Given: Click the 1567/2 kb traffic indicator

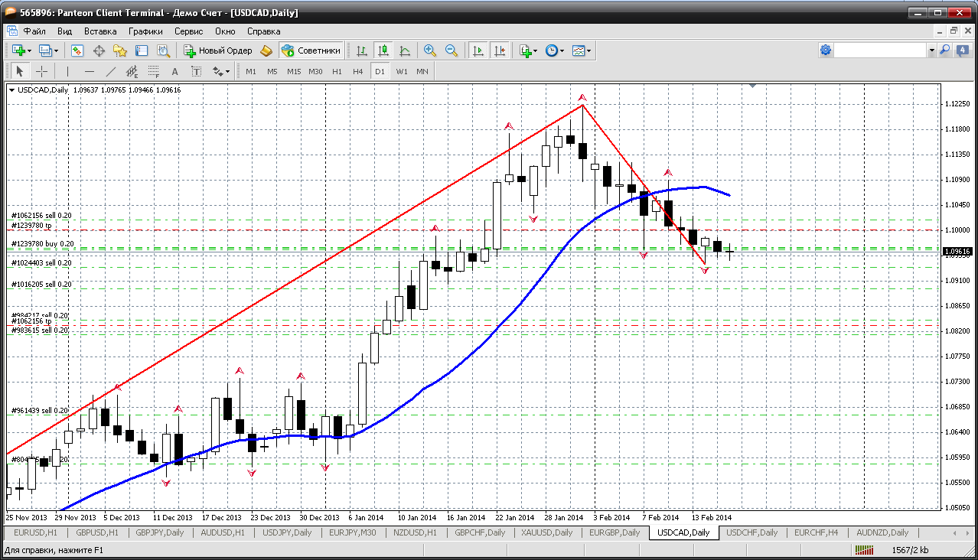Looking at the screenshot, I should tap(910, 550).
